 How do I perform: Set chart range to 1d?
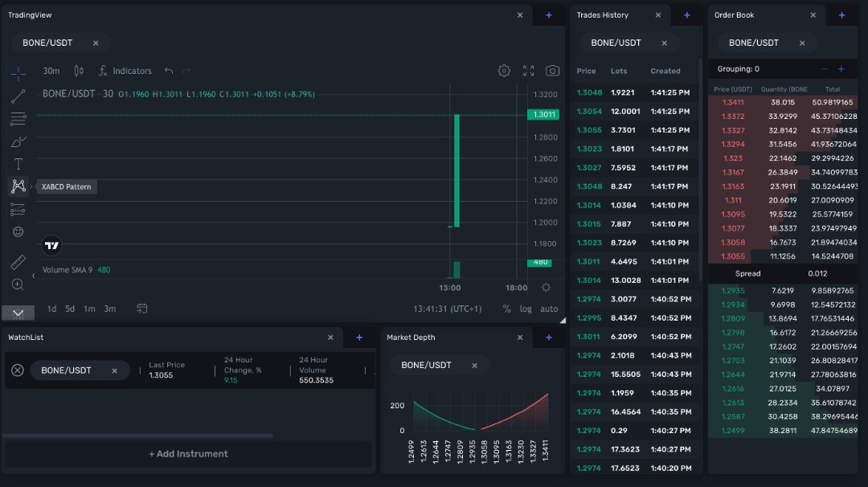pyautogui.click(x=51, y=309)
